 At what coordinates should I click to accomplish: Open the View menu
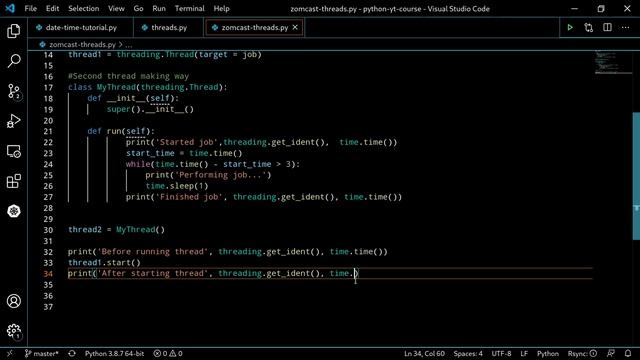click(x=116, y=9)
